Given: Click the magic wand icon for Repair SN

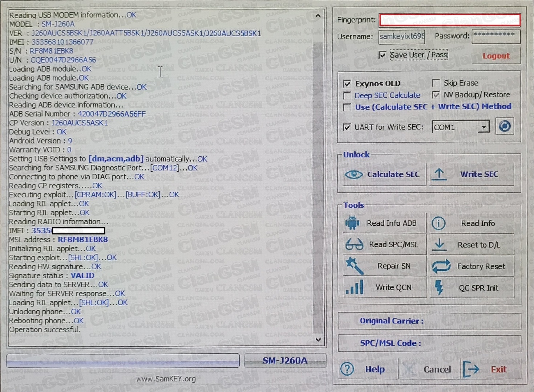Looking at the screenshot, I should tap(354, 266).
